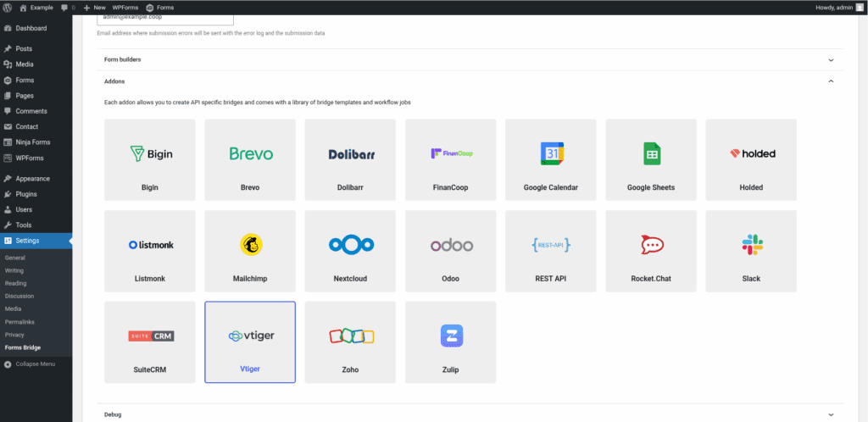Open the Forms sidebar menu
The image size is (868, 422).
[36, 81]
